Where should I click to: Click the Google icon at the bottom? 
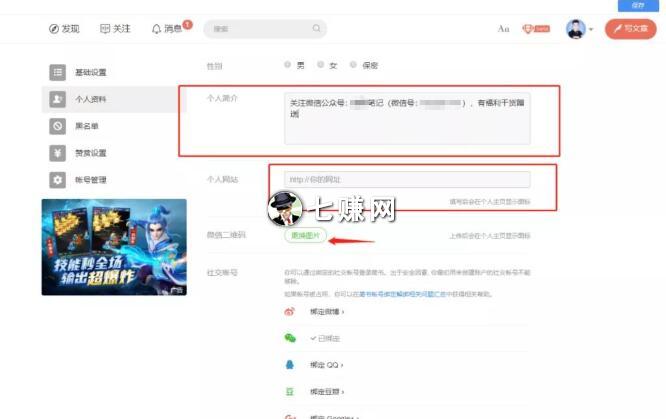point(290,416)
